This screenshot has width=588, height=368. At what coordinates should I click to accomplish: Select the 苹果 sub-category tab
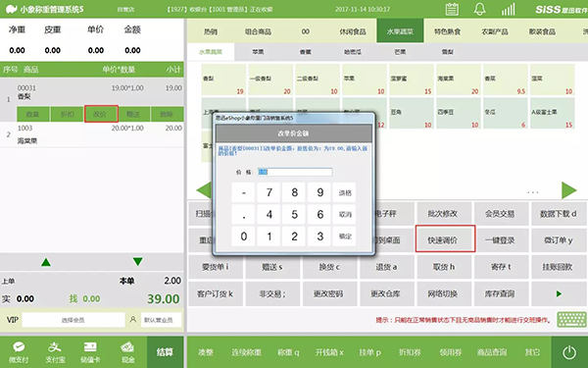click(258, 52)
